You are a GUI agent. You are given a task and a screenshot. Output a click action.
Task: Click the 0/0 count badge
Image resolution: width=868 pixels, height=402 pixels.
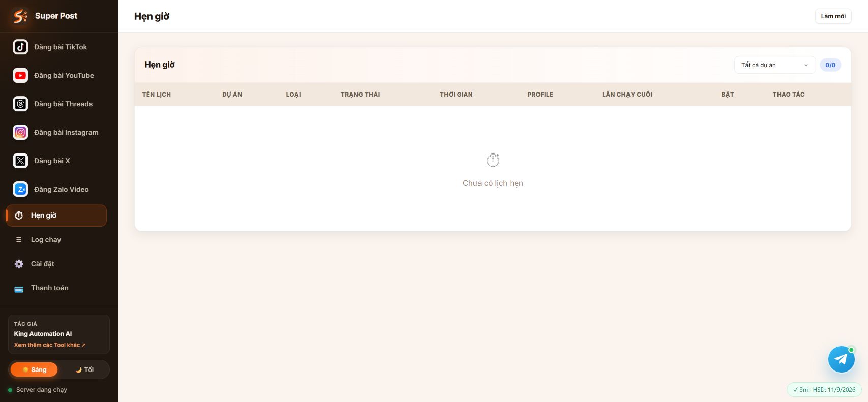(x=830, y=65)
